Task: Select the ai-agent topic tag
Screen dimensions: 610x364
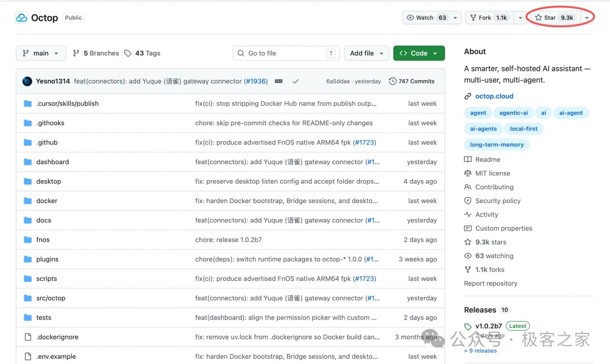Action: (x=571, y=113)
